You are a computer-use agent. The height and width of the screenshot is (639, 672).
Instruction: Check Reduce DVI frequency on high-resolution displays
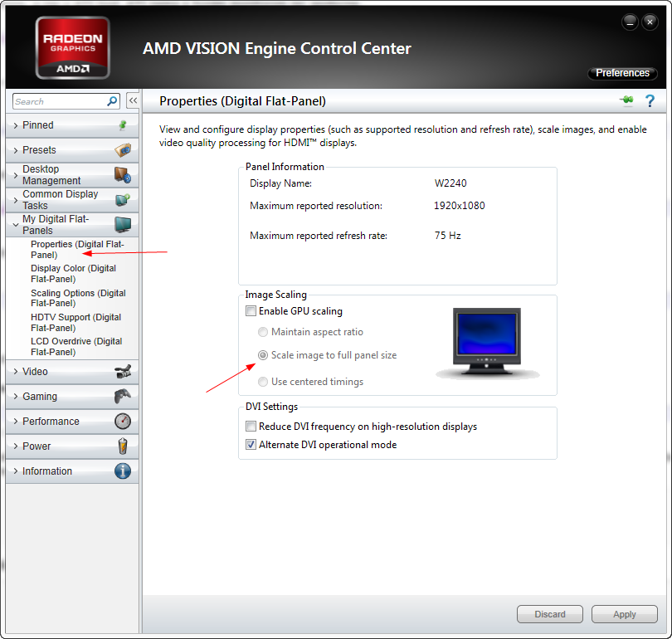pyautogui.click(x=251, y=426)
